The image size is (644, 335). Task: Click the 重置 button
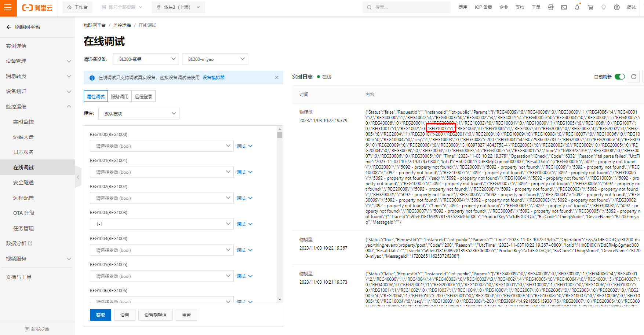[x=186, y=315]
